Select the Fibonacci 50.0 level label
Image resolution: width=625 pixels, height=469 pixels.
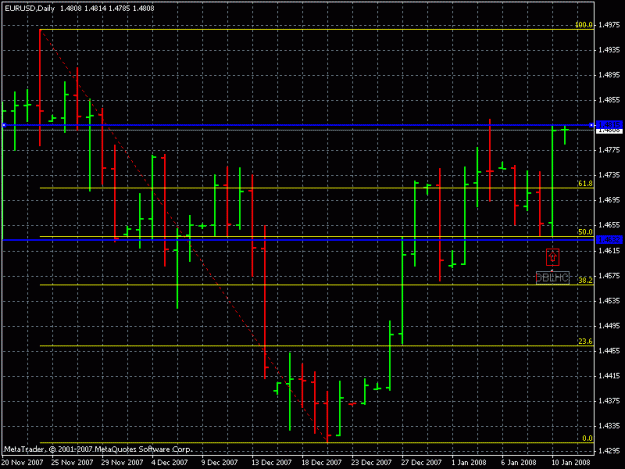point(585,232)
